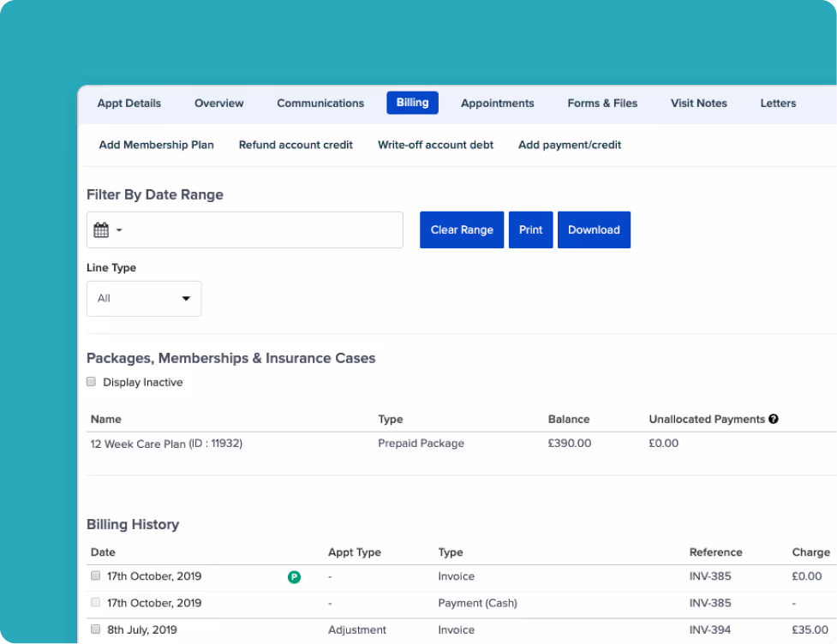Tick checkbox for 17th October Invoice row
This screenshot has width=837, height=644.
click(96, 575)
